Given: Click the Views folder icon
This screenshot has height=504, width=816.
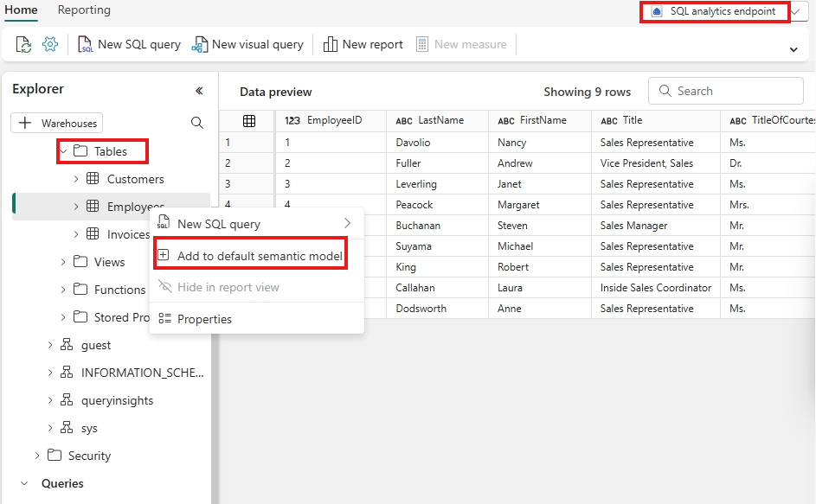Looking at the screenshot, I should coord(80,261).
